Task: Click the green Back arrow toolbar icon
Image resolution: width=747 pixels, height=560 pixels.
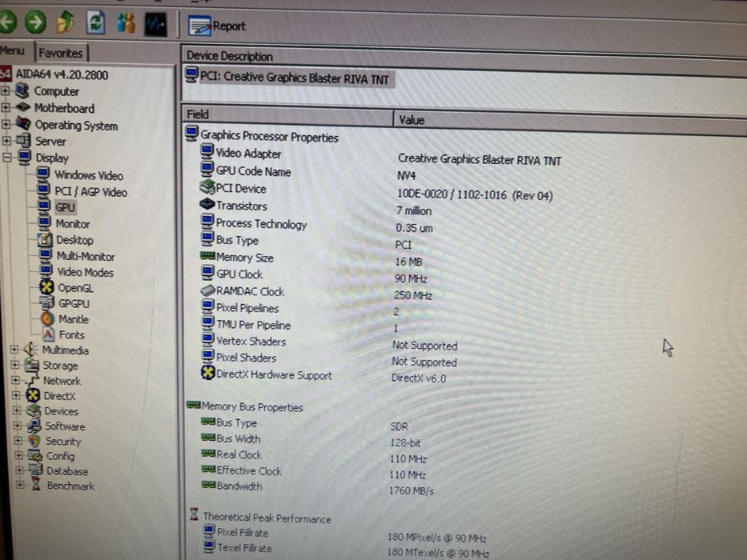Action: (7, 22)
